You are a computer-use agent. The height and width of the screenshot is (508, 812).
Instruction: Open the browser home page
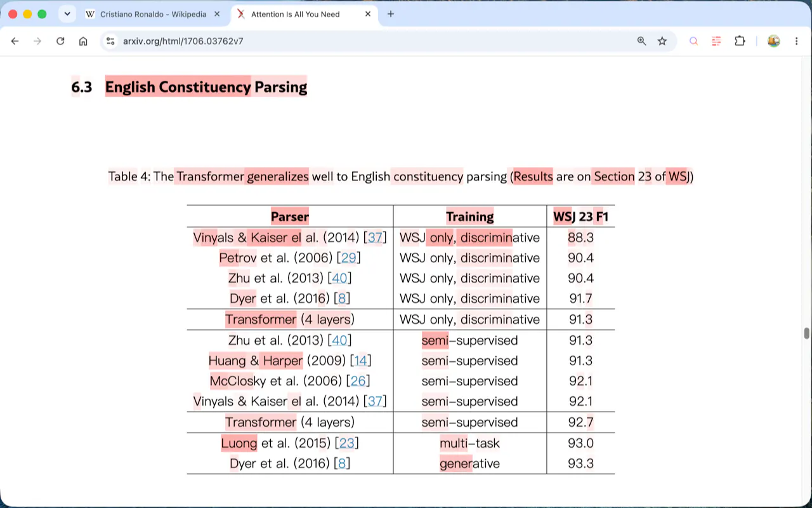(83, 41)
